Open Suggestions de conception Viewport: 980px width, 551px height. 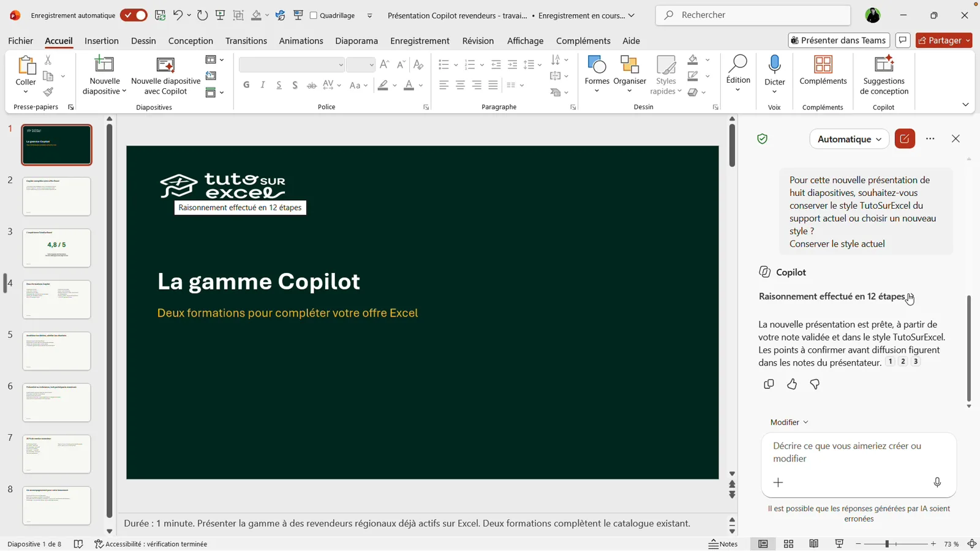pos(884,75)
